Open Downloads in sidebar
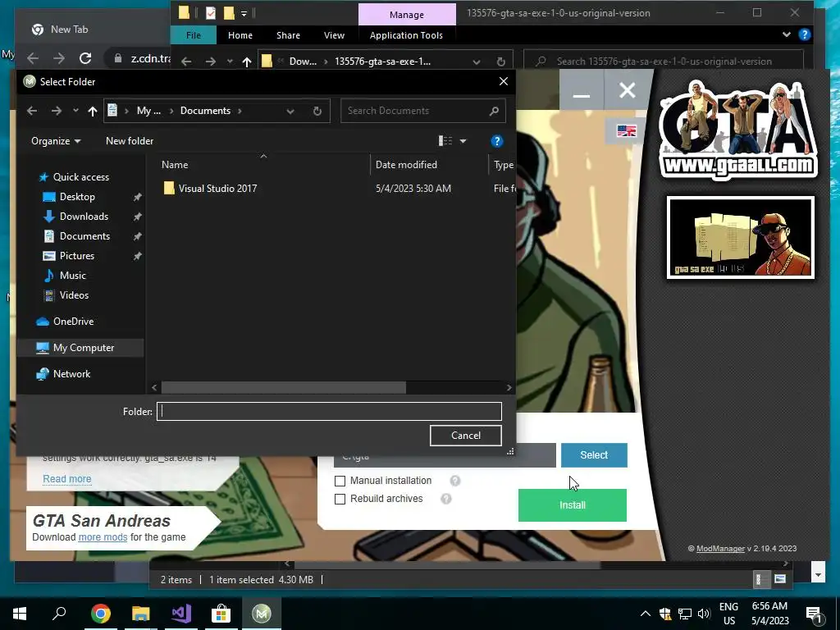This screenshot has width=840, height=630. coord(84,217)
